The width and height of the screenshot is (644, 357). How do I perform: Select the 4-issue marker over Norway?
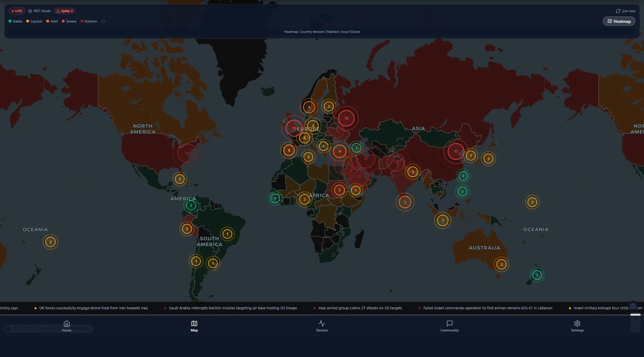pos(309,107)
